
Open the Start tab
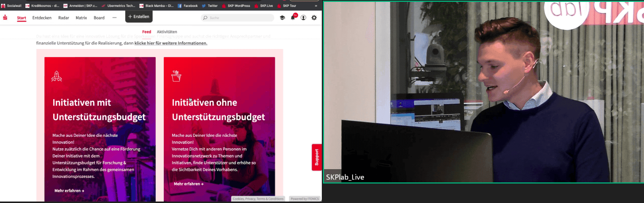coord(22,18)
